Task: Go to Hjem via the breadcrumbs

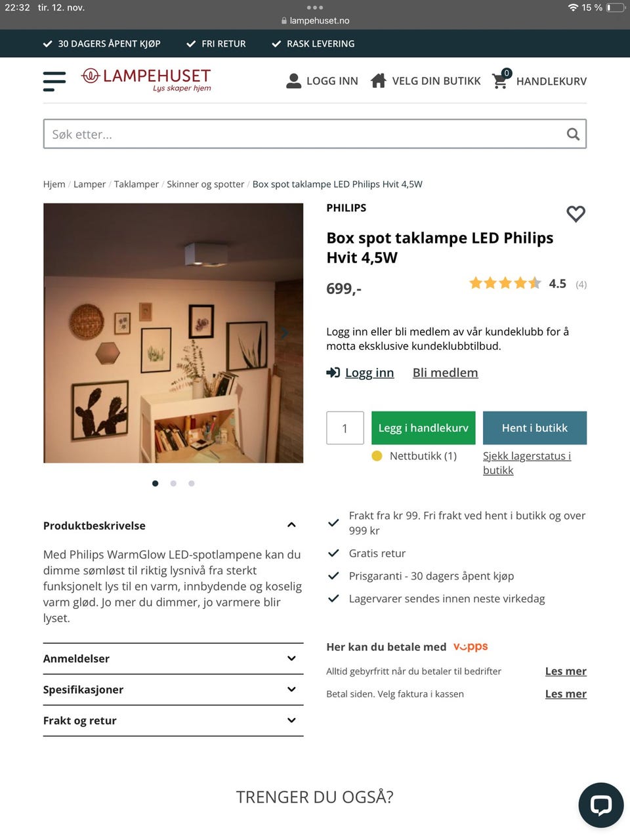Action: click(x=54, y=184)
